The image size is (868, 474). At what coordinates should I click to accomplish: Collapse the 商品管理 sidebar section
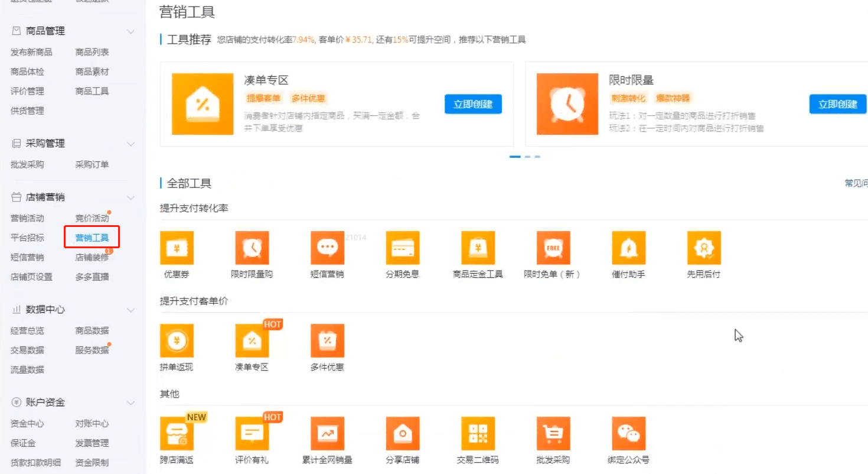(x=130, y=31)
